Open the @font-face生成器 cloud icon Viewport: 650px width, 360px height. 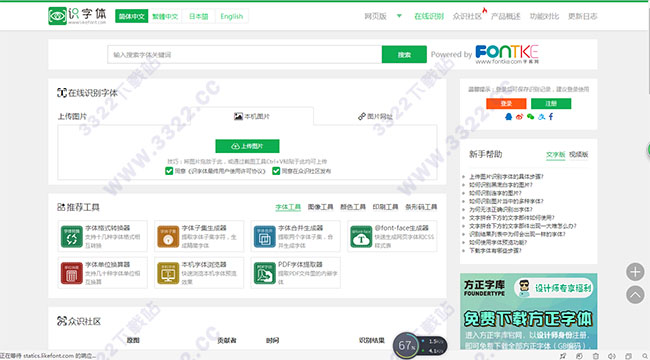pos(361,237)
